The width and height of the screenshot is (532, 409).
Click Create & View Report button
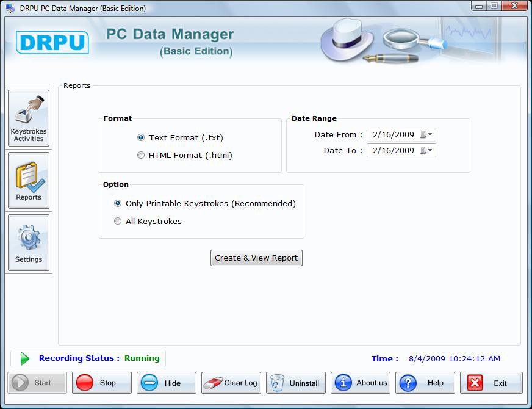(256, 258)
